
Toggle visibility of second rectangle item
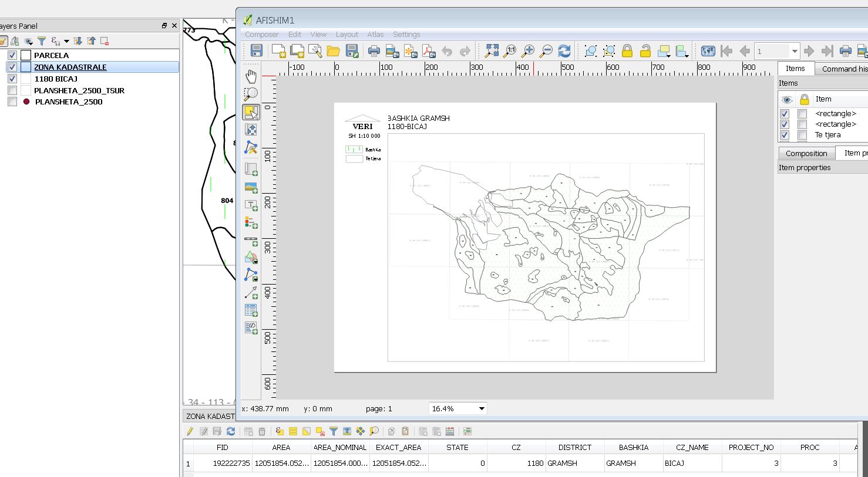pyautogui.click(x=784, y=124)
